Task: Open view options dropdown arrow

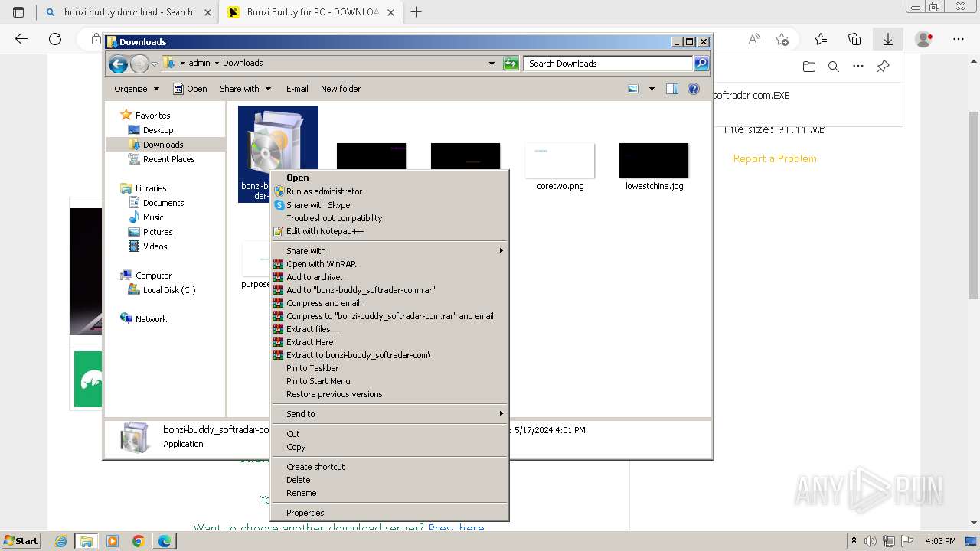Action: tap(652, 89)
